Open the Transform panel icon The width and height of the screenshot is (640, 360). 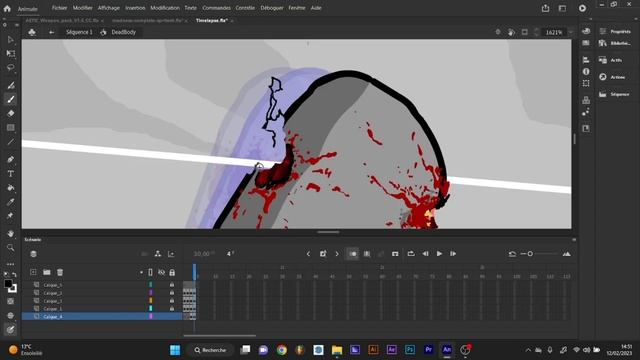coord(586,83)
